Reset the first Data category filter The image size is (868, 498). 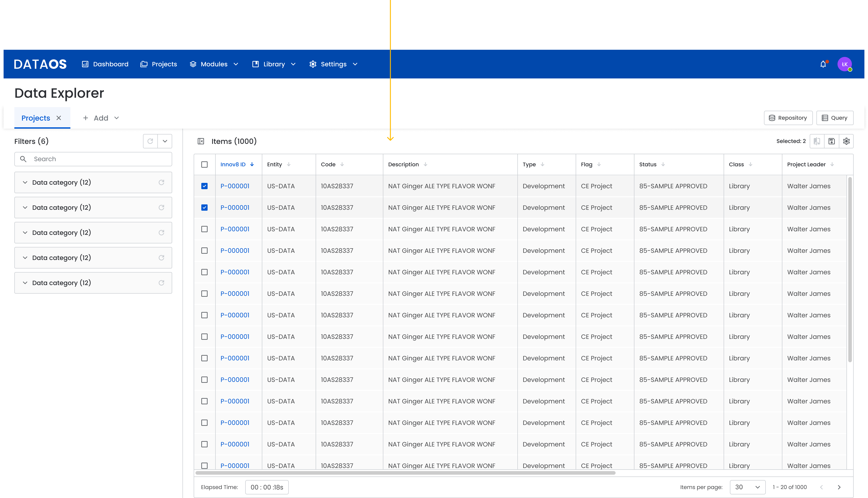point(161,183)
